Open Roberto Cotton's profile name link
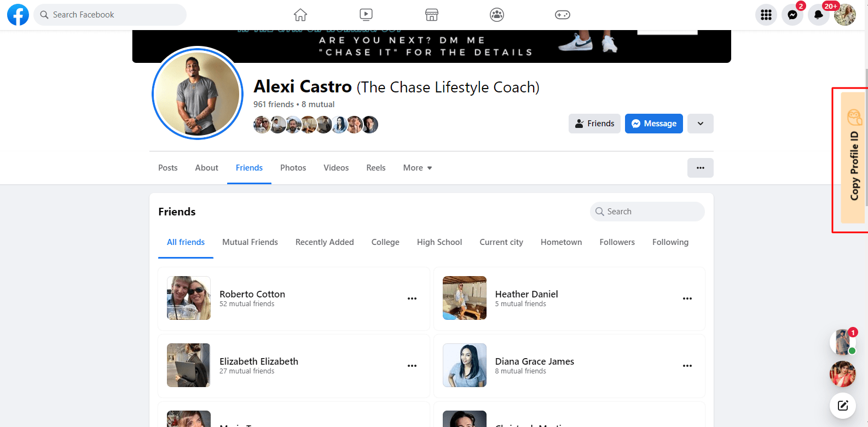The width and height of the screenshot is (868, 427). pyautogui.click(x=252, y=294)
